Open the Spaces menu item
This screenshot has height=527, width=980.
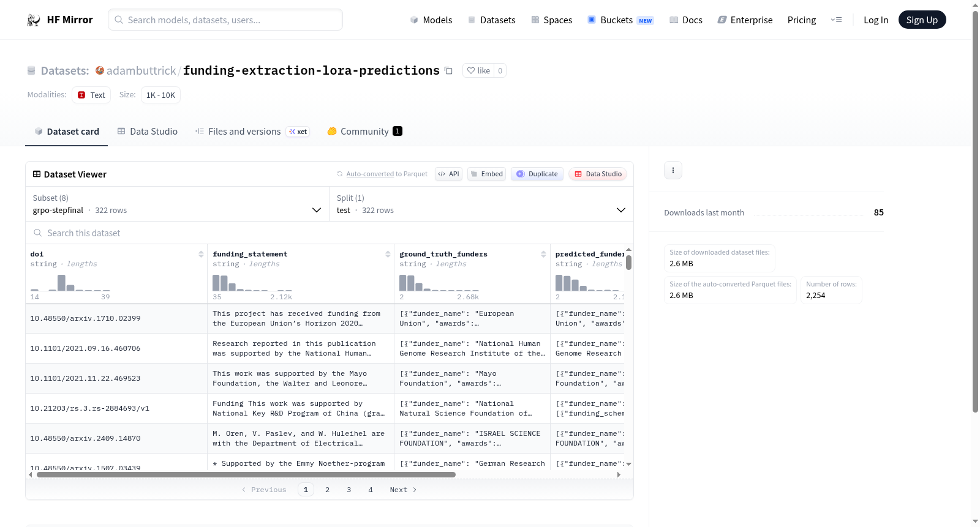[552, 20]
